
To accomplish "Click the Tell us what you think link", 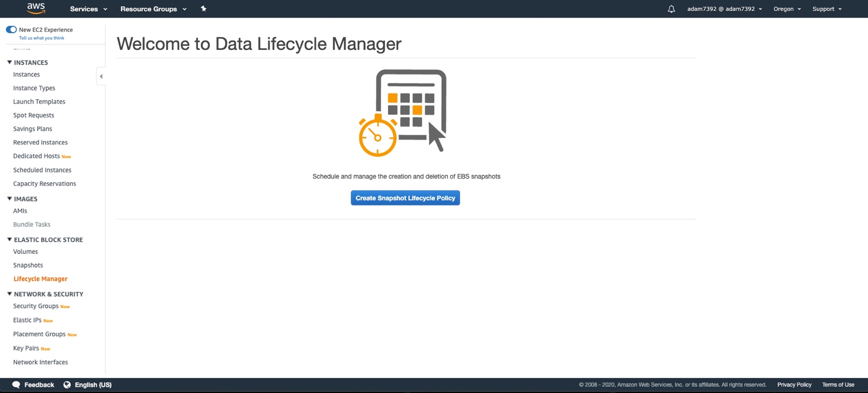I will coord(41,38).
